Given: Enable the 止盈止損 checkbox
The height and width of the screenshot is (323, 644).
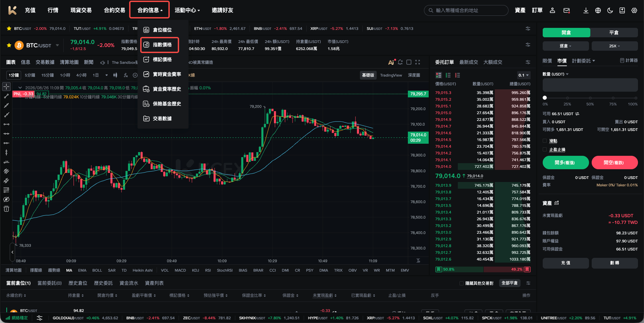Looking at the screenshot, I should coord(545,150).
